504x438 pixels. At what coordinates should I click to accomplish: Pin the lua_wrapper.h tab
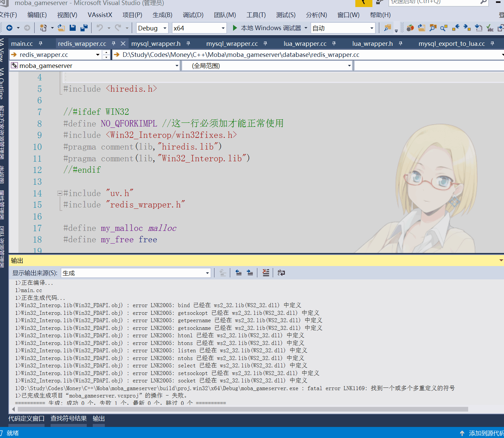[x=401, y=43]
